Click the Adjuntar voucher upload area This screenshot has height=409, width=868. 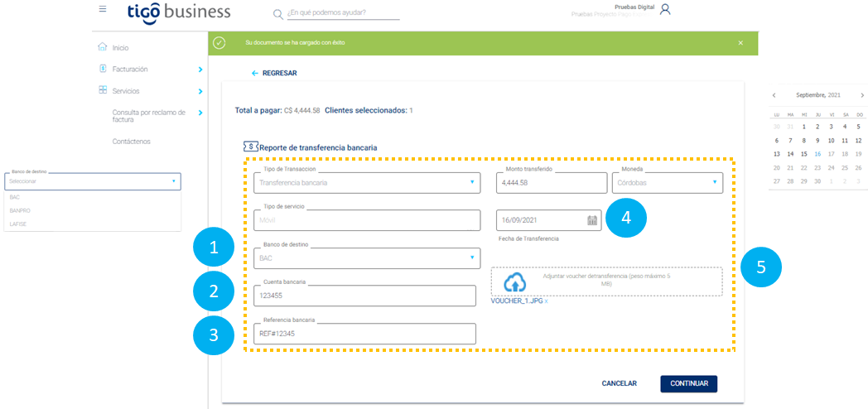(606, 281)
